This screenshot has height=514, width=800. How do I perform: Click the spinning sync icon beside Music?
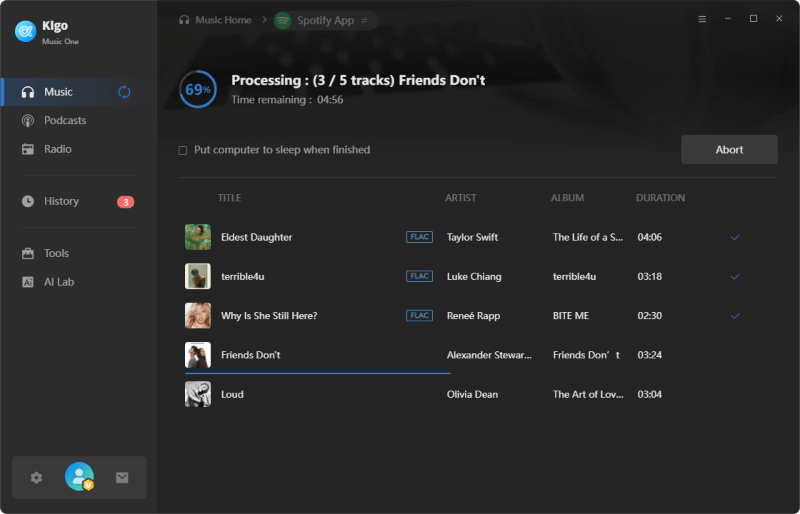[x=124, y=92]
